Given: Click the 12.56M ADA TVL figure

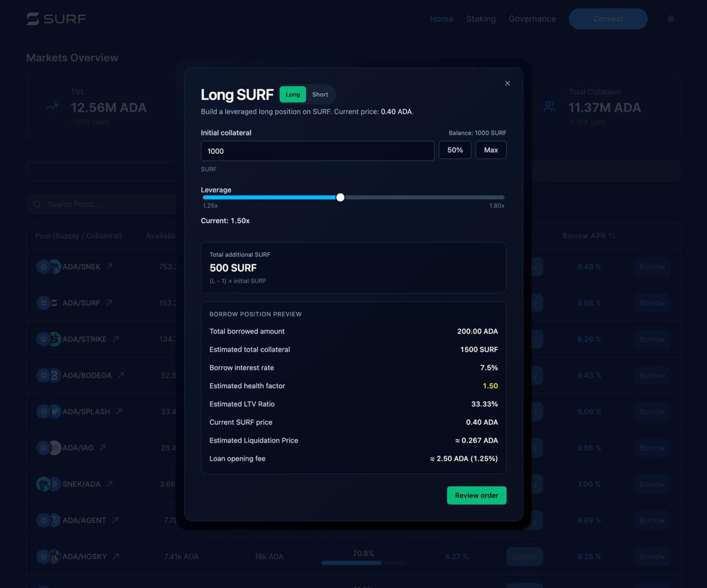Looking at the screenshot, I should (x=108, y=108).
